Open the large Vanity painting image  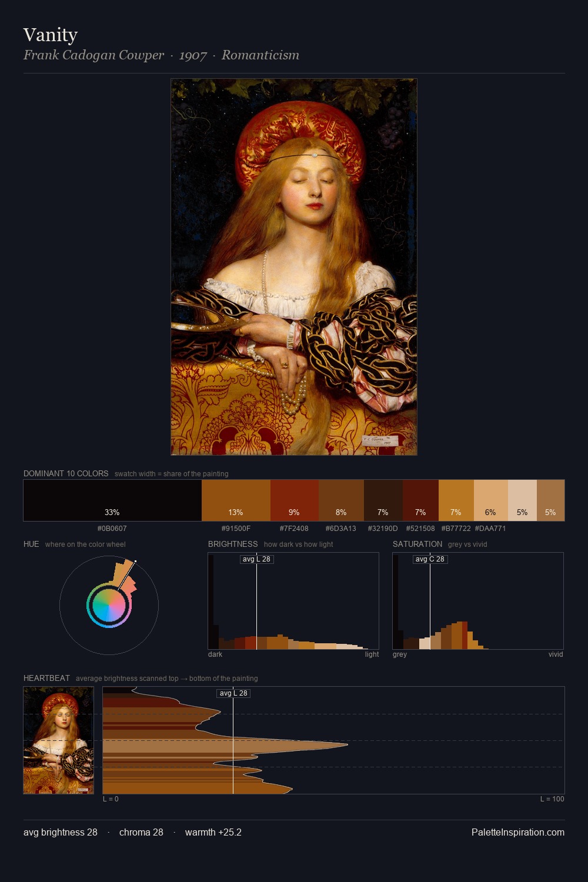coord(294,267)
